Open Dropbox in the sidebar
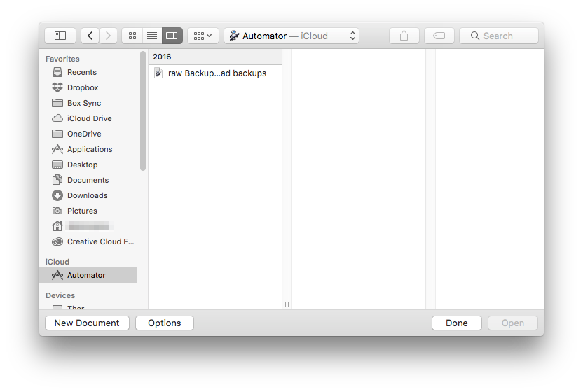583x392 pixels. [x=89, y=87]
